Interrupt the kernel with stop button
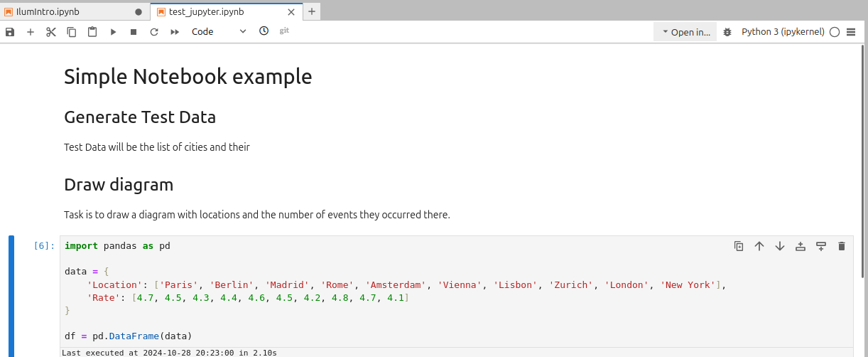The height and width of the screenshot is (357, 868). 134,32
